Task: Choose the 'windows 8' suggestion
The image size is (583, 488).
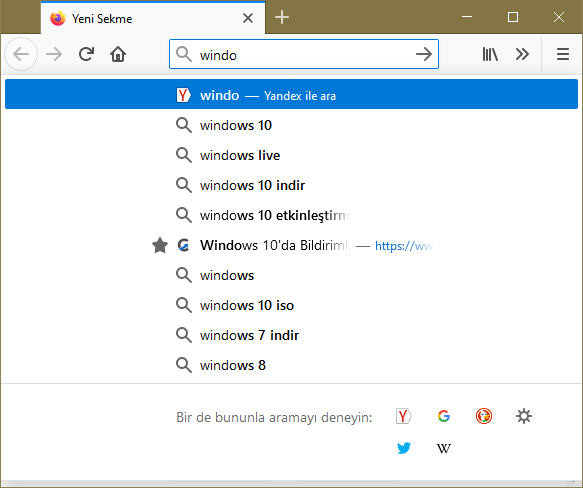Action: pyautogui.click(x=292, y=365)
